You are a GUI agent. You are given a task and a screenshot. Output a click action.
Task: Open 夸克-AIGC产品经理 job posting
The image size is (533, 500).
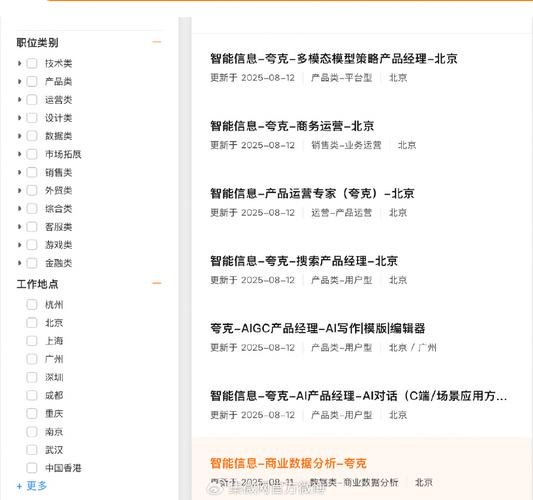(317, 328)
